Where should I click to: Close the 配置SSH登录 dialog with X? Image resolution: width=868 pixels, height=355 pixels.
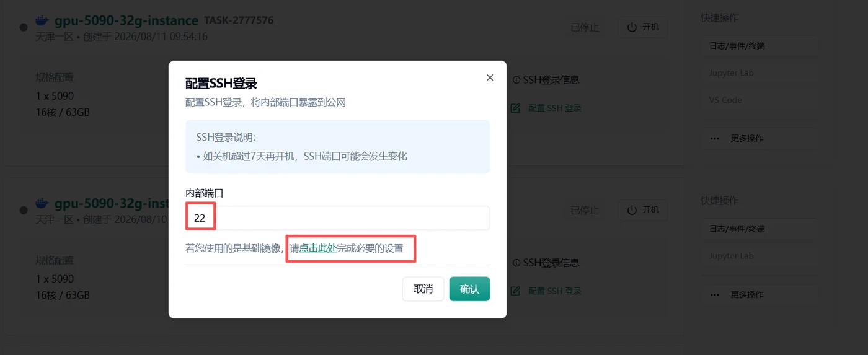click(490, 77)
